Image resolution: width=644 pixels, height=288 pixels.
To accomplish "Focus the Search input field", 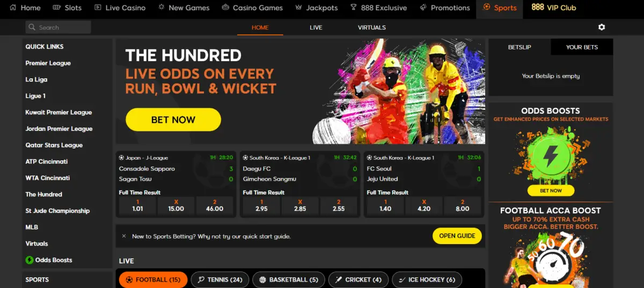I will tap(58, 27).
